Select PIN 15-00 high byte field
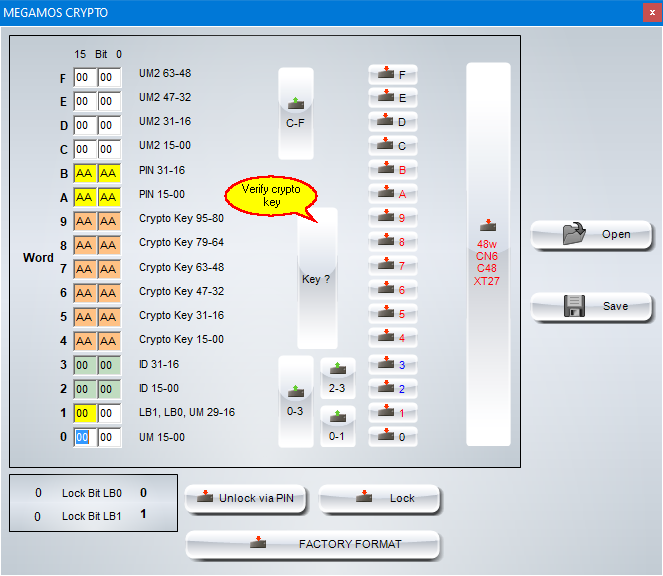The width and height of the screenshot is (663, 576). coord(85,197)
